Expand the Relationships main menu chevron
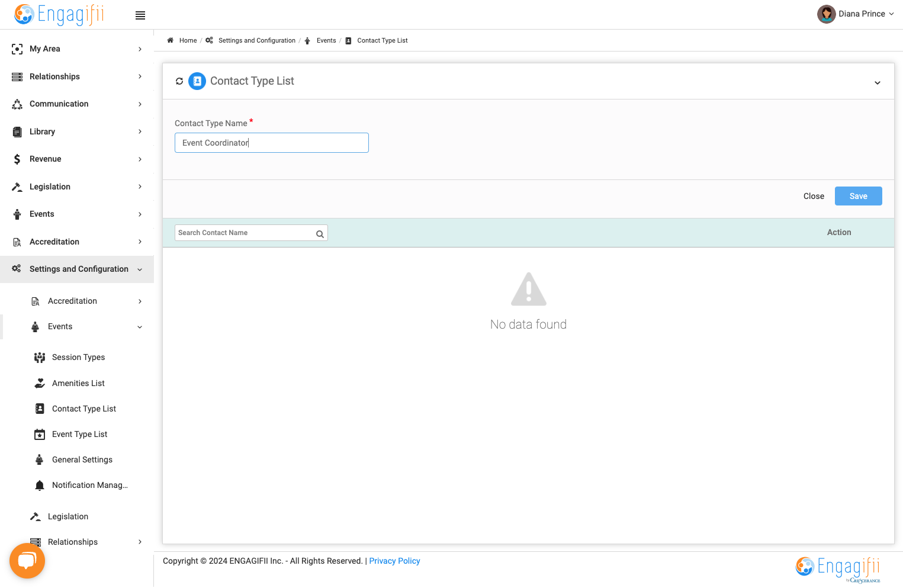This screenshot has height=588, width=903. point(140,76)
